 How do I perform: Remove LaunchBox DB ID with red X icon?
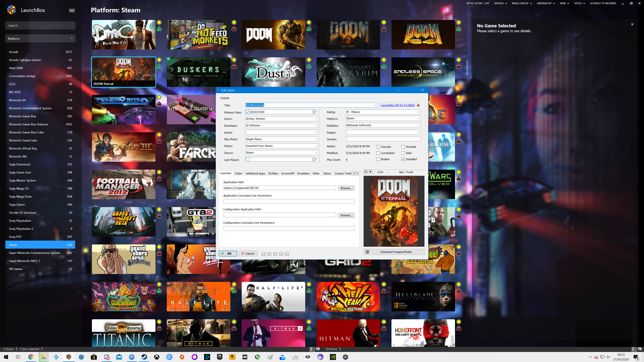(418, 105)
